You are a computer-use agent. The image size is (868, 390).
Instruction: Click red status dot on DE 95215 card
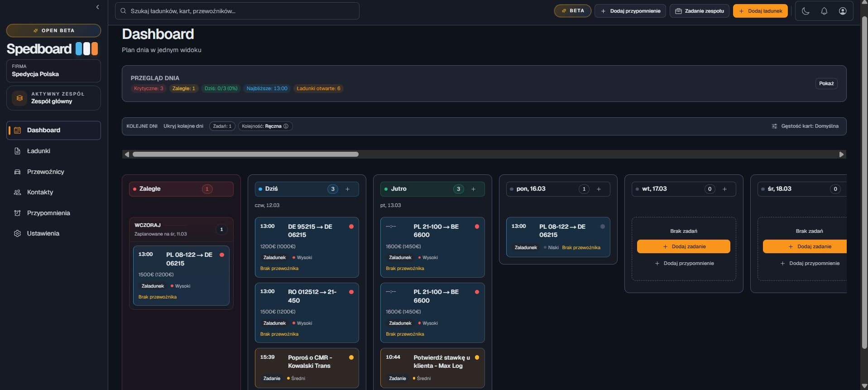pyautogui.click(x=351, y=226)
